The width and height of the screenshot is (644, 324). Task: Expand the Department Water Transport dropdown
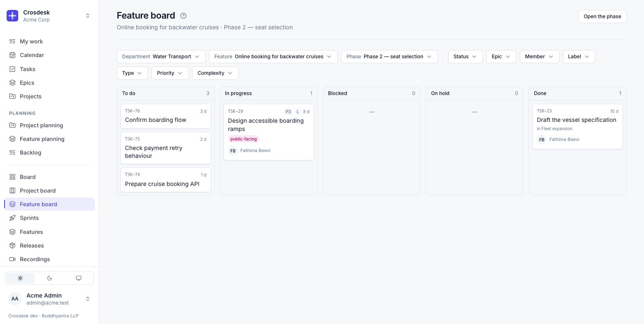pyautogui.click(x=161, y=57)
